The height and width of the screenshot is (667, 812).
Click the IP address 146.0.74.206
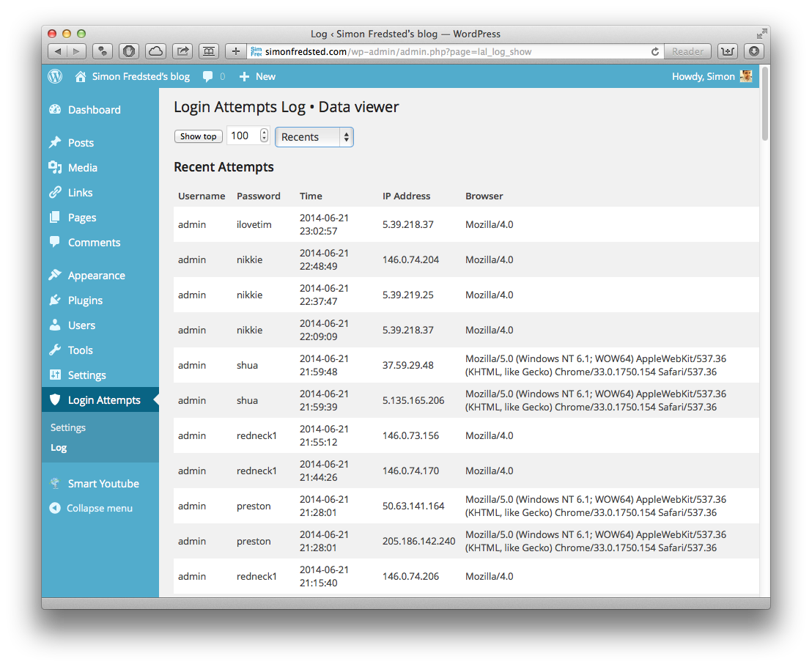410,577
